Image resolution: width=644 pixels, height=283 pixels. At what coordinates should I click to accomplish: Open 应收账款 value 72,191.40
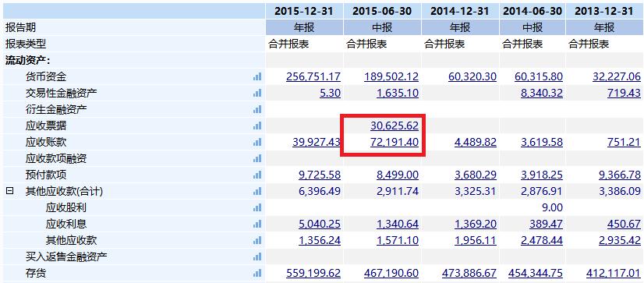[x=395, y=142]
